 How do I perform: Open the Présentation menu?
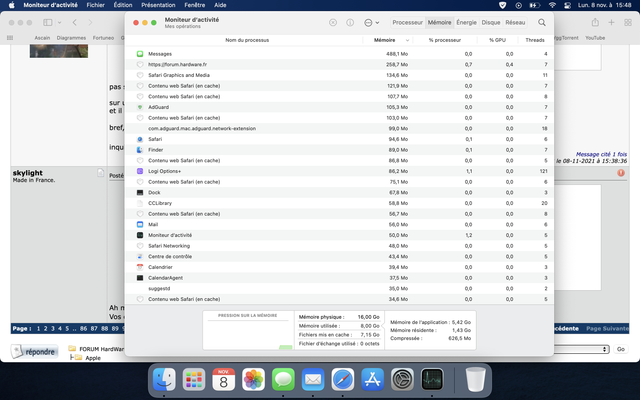pyautogui.click(x=158, y=5)
